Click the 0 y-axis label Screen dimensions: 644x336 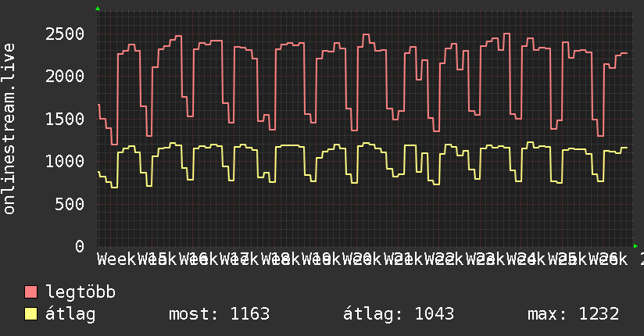point(80,246)
